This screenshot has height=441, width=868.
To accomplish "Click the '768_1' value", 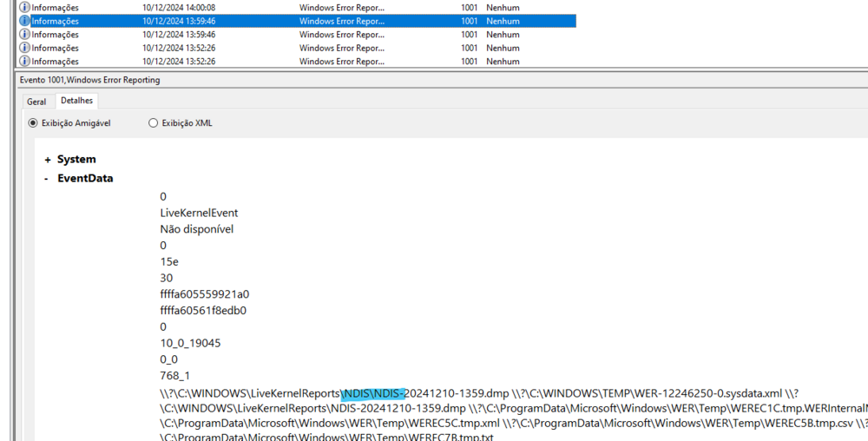I will click(x=175, y=376).
